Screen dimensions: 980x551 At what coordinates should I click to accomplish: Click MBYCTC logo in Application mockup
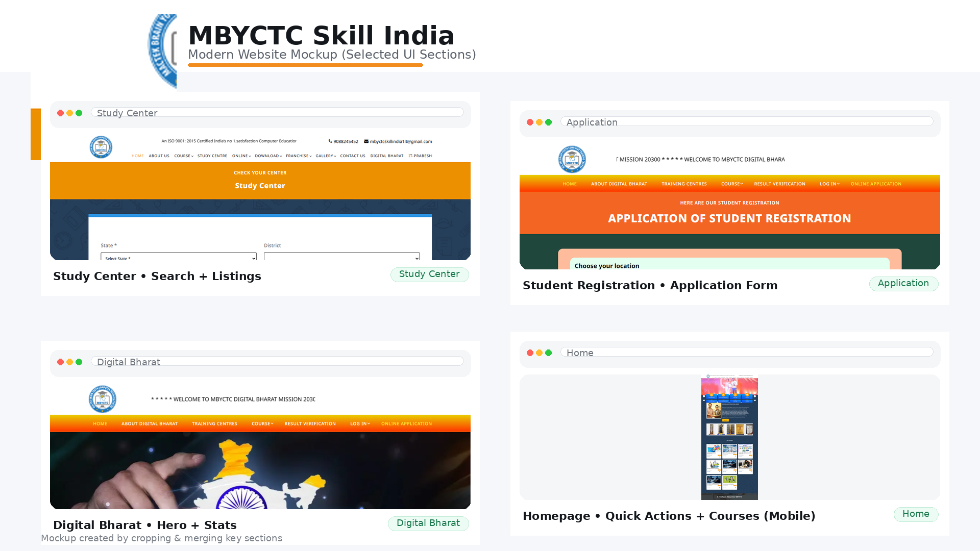572,159
